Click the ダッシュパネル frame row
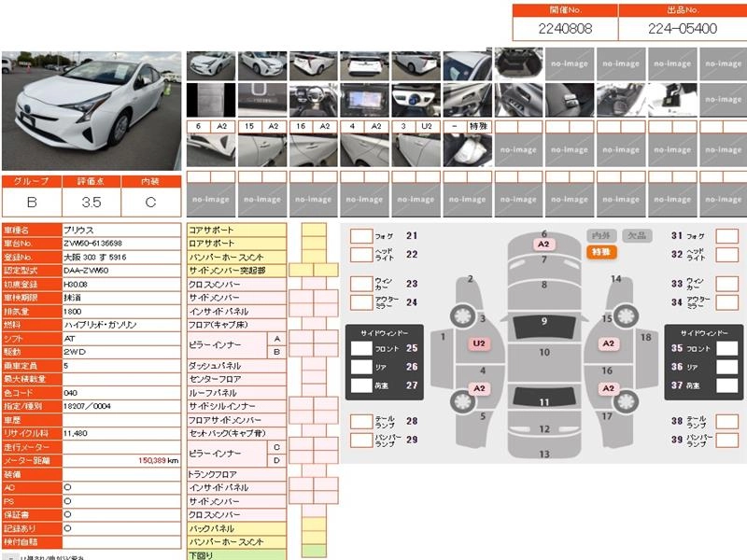Image resolution: width=747 pixels, height=560 pixels. (237, 366)
